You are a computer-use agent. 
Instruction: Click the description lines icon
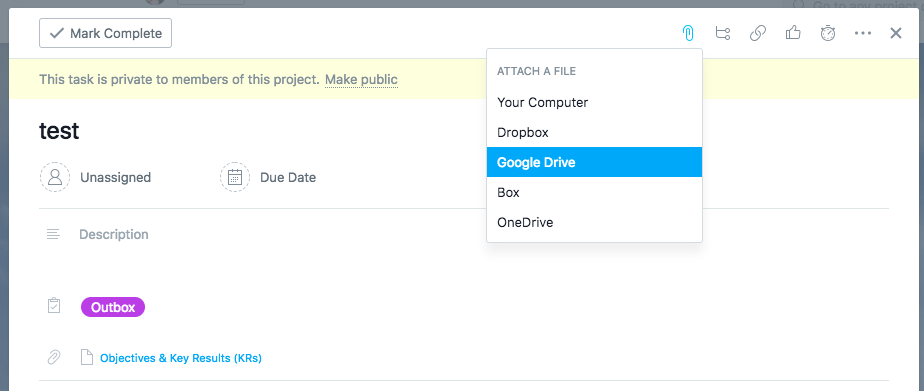point(53,234)
